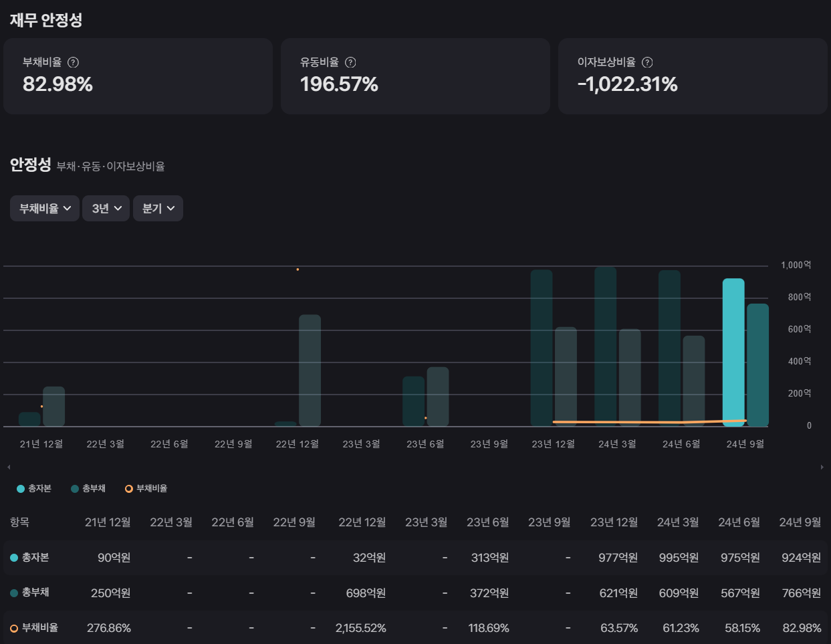Click the -1,022.31% 이자보상비율 card value
The width and height of the screenshot is (831, 644).
(628, 84)
